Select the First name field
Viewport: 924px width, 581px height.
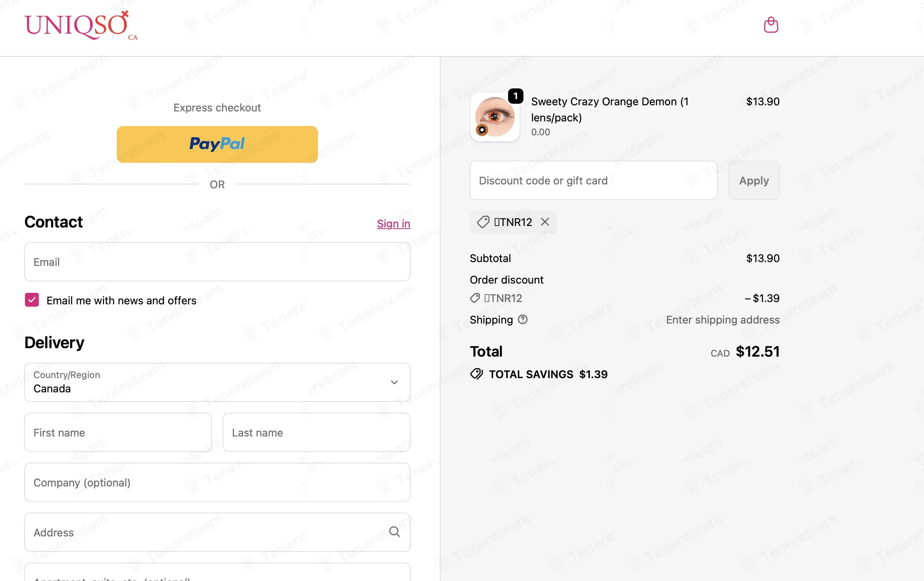click(x=118, y=432)
